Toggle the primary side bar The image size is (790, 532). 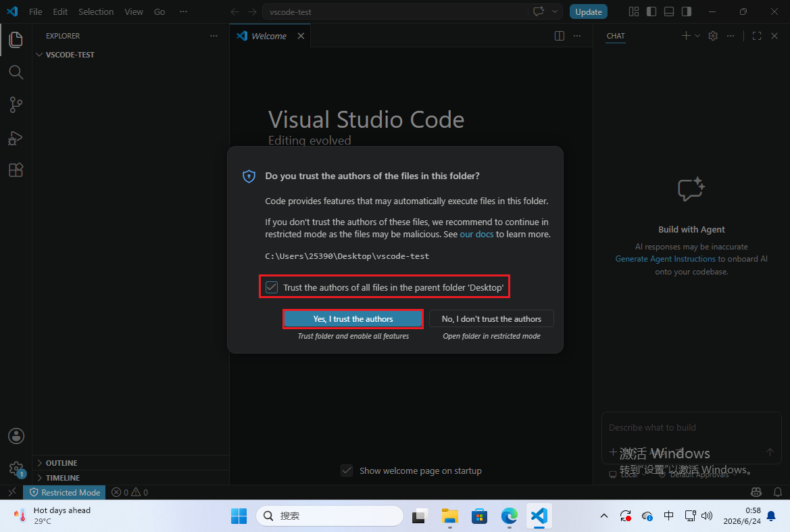(x=651, y=11)
